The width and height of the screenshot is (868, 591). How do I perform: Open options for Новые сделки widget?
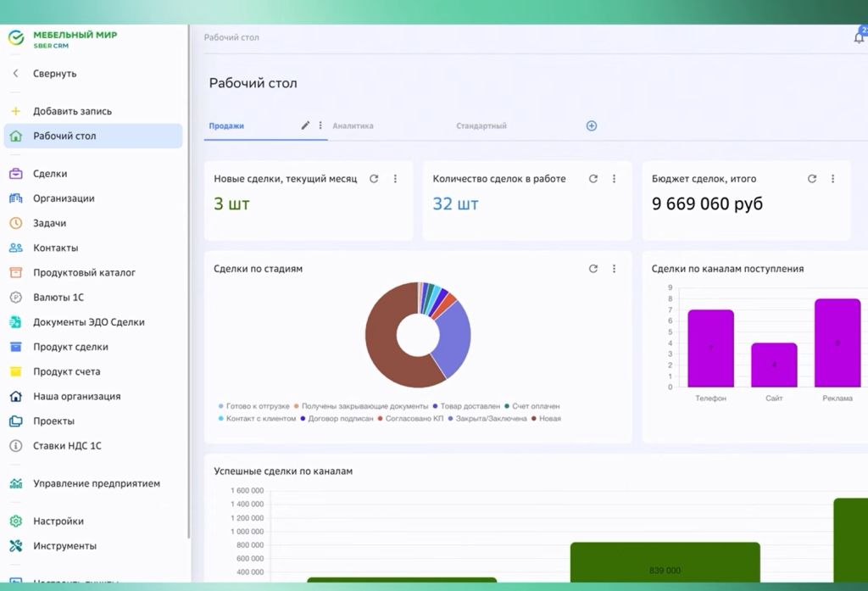(395, 179)
